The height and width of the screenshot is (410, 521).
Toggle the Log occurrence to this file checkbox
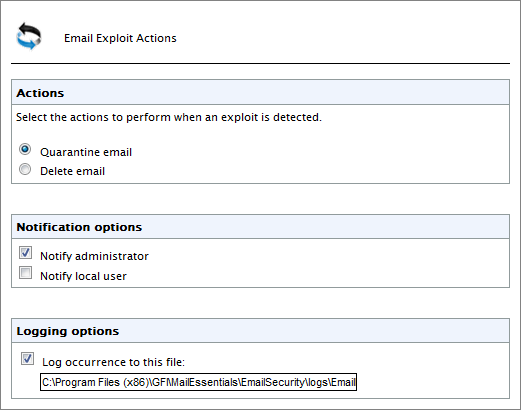point(27,359)
